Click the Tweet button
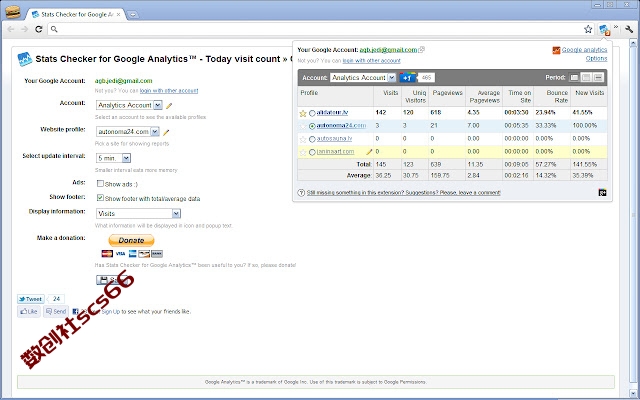 point(31,299)
